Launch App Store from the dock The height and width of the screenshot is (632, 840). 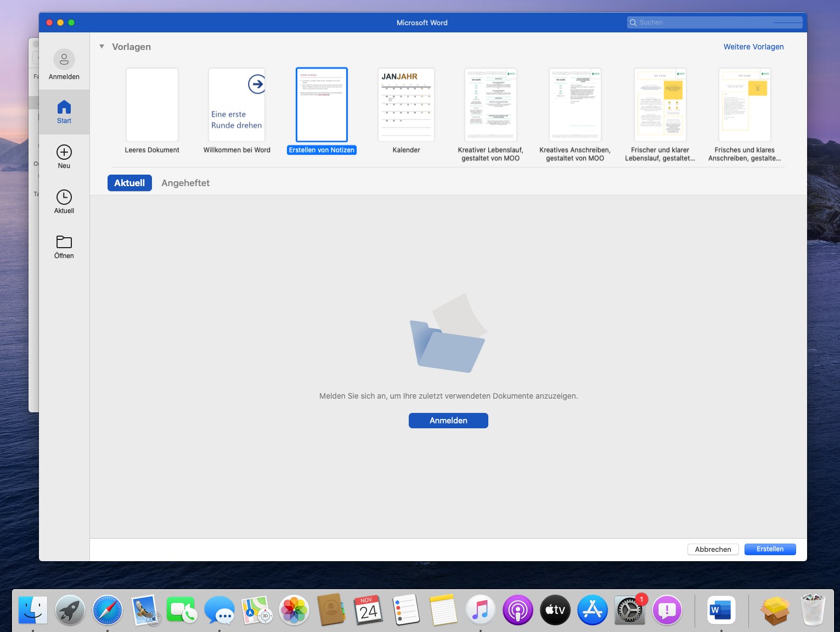[593, 610]
